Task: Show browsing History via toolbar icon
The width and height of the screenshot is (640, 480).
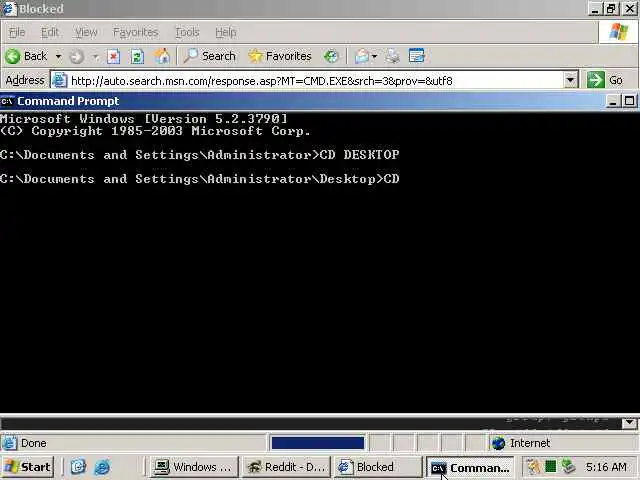Action: (x=331, y=56)
